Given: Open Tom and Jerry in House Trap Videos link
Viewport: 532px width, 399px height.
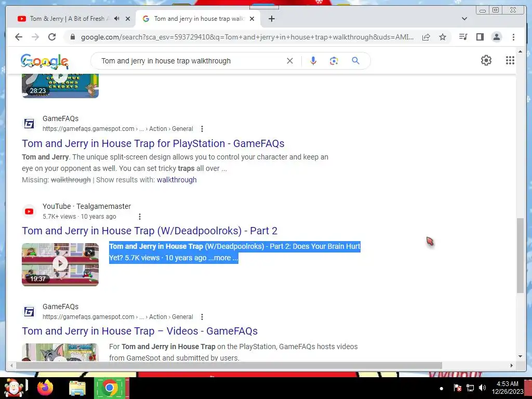Looking at the screenshot, I should pos(140,331).
